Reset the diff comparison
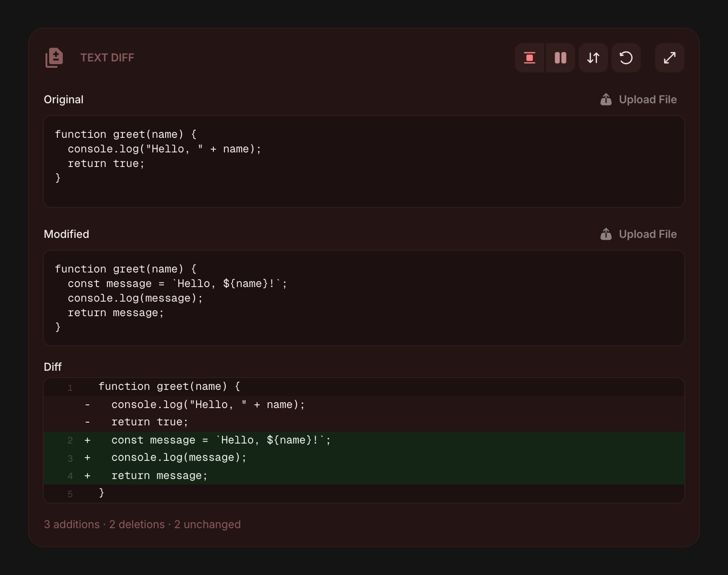The width and height of the screenshot is (728, 575). 626,58
